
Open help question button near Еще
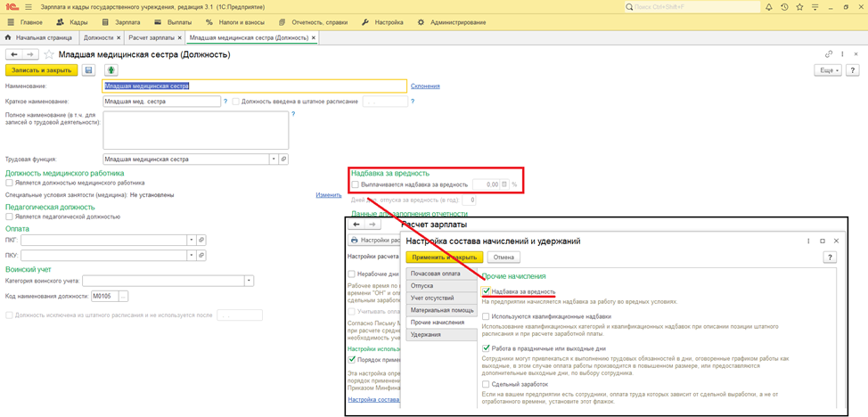click(853, 70)
